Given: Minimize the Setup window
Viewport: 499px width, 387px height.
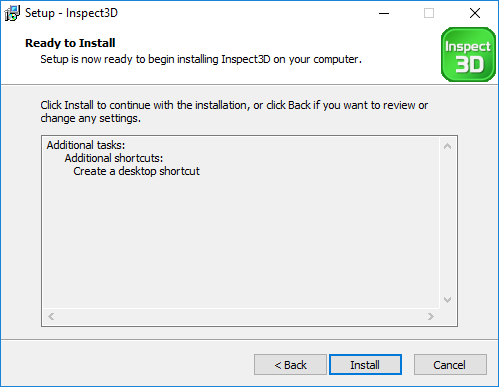Looking at the screenshot, I should pyautogui.click(x=384, y=13).
